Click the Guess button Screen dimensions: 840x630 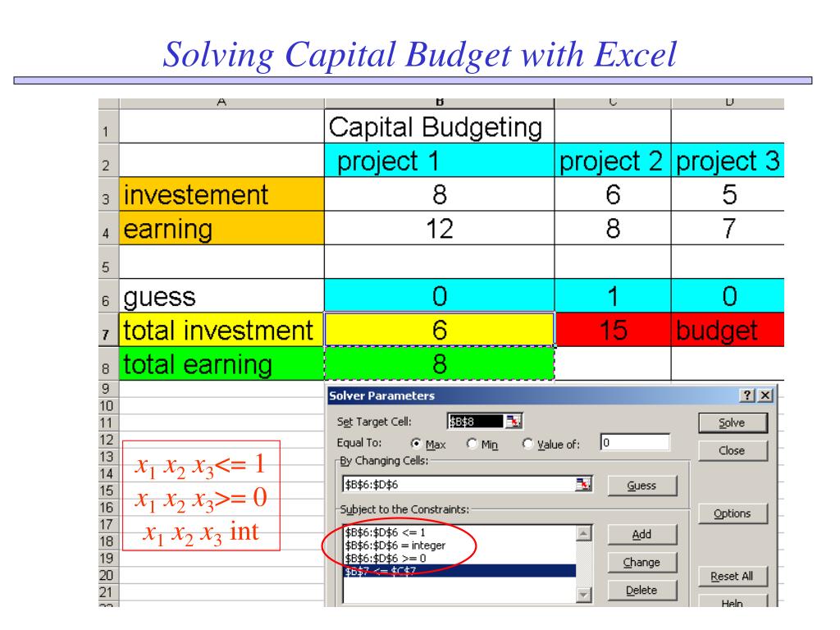641,486
